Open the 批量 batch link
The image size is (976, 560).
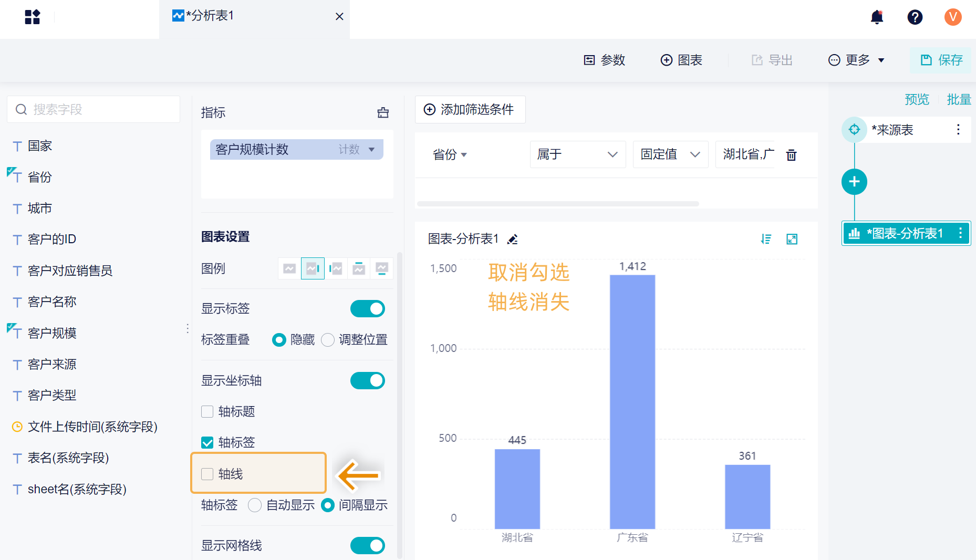click(x=959, y=99)
